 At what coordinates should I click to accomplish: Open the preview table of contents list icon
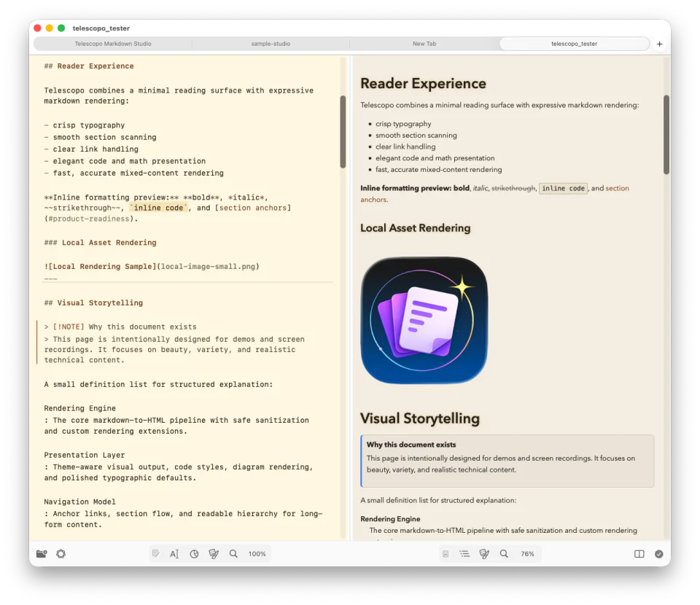click(464, 554)
